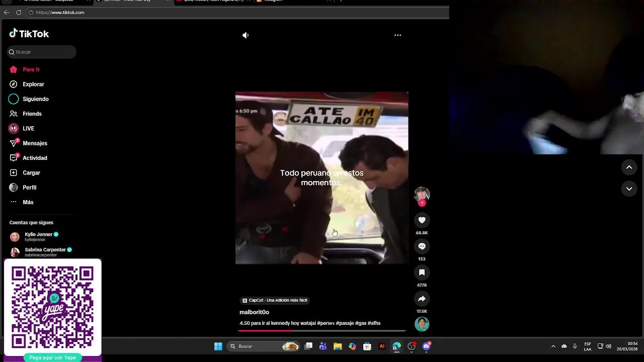Show hidden system tray icons

pos(553,346)
